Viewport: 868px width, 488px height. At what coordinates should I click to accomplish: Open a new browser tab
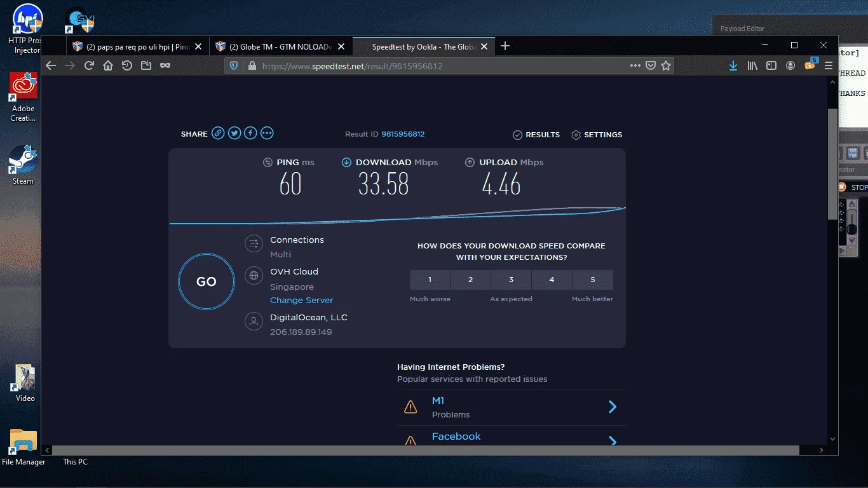click(x=505, y=46)
